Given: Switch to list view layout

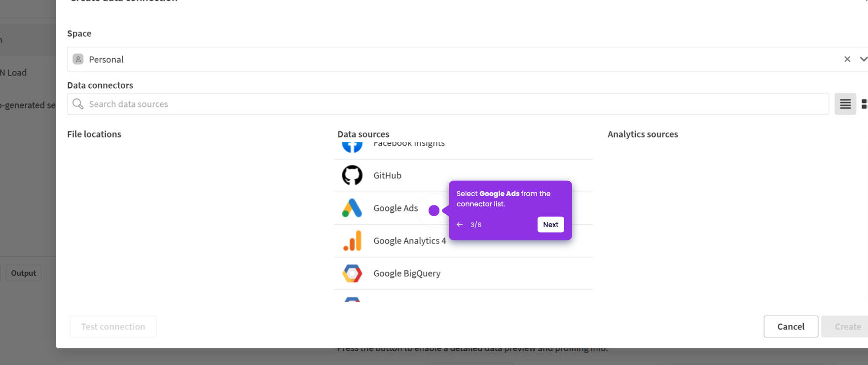Looking at the screenshot, I should point(845,104).
